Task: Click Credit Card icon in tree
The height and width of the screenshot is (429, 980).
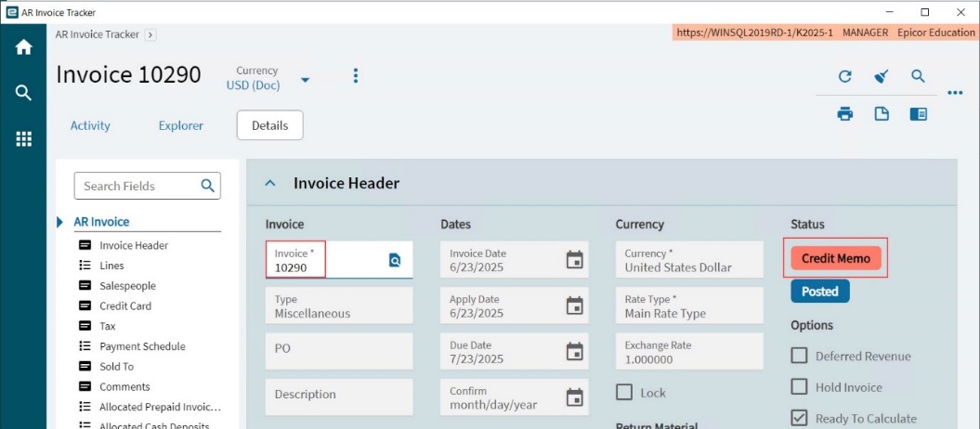Action: (85, 306)
